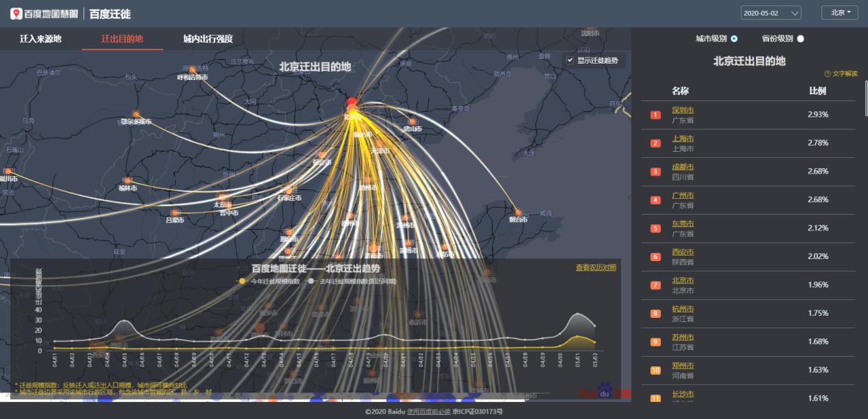This screenshot has width=868, height=419.
Task: Click rank badge 3 for 成都市
Action: [x=655, y=172]
